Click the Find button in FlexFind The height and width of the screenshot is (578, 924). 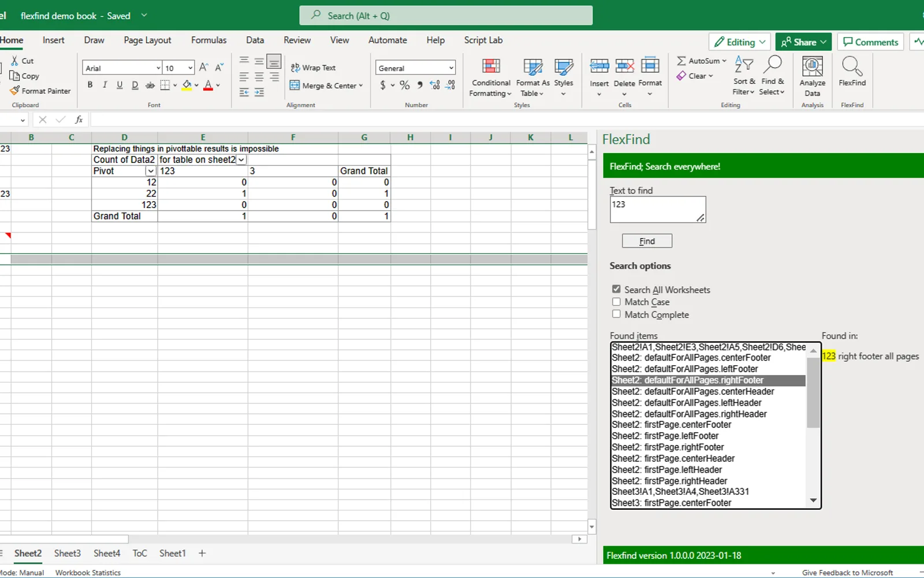coord(647,241)
